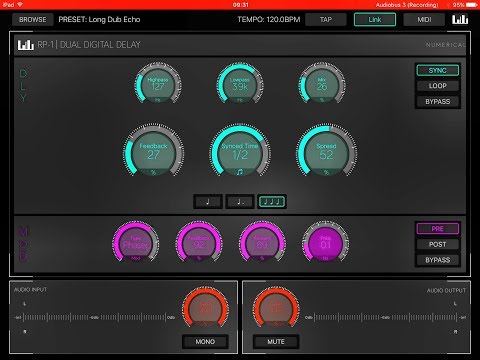Viewport: 480px width, 360px height.
Task: Click the Numerical Audio logo icon in top bar
Action: (460, 19)
